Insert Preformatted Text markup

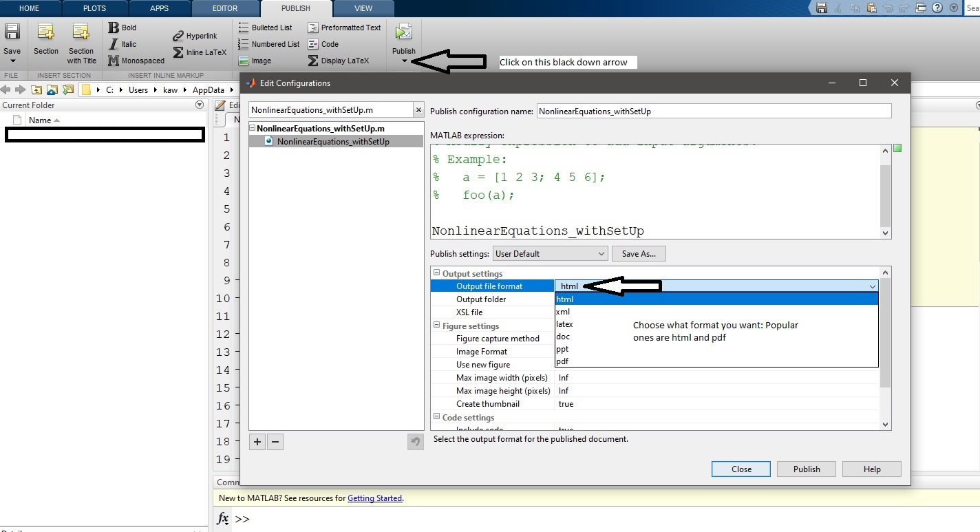343,28
